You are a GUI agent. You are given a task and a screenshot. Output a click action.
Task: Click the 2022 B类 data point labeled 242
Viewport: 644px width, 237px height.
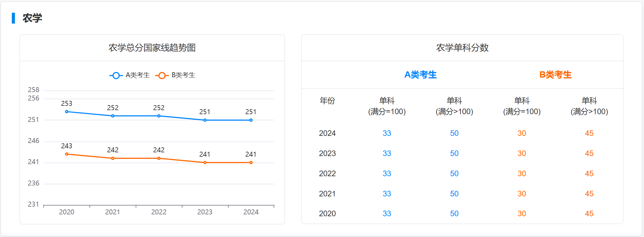point(159,159)
